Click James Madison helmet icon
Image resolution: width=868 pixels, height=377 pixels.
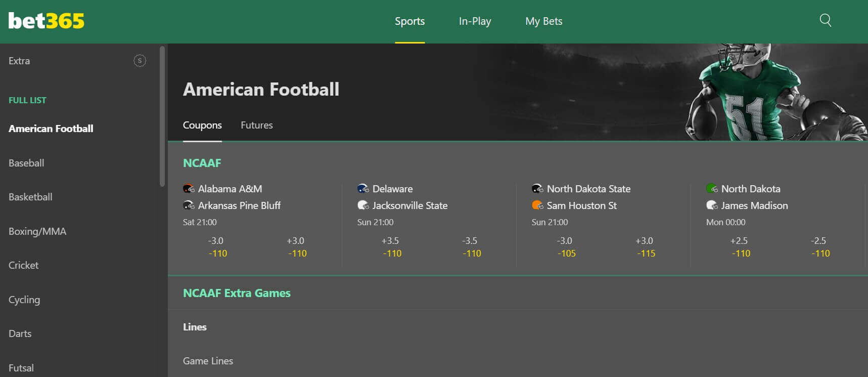712,205
